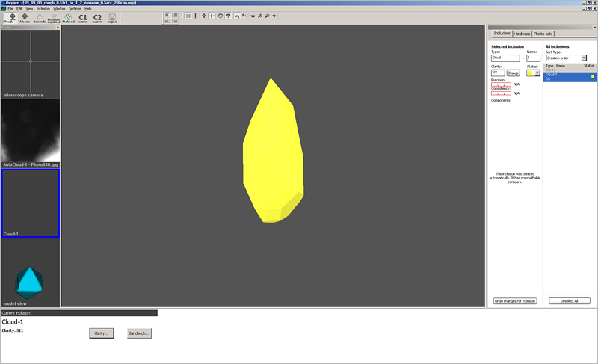Click the Sandwich... button
The height and width of the screenshot is (364, 598).
139,333
